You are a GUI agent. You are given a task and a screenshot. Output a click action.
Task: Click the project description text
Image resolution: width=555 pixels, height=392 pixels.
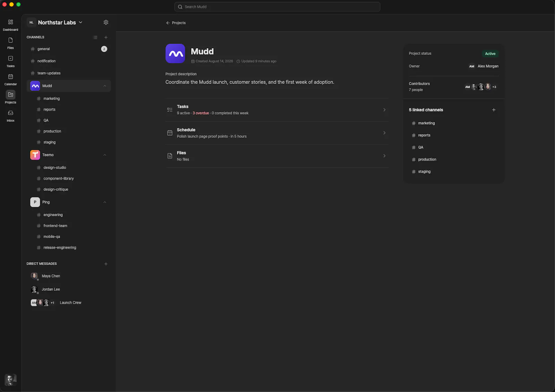point(250,82)
